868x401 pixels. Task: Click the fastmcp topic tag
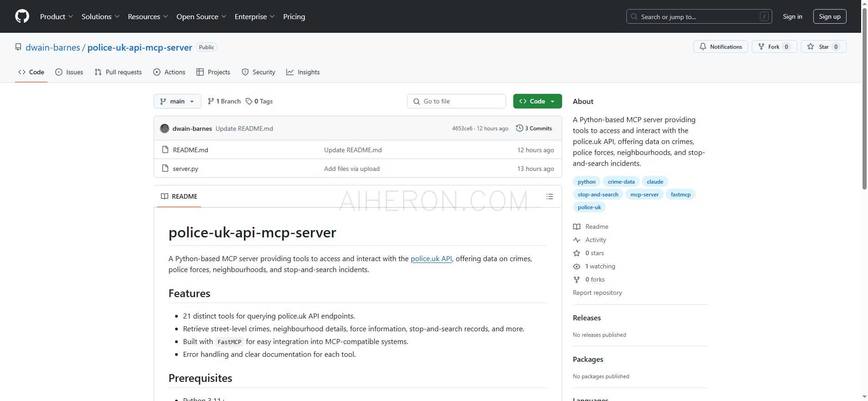click(x=681, y=195)
